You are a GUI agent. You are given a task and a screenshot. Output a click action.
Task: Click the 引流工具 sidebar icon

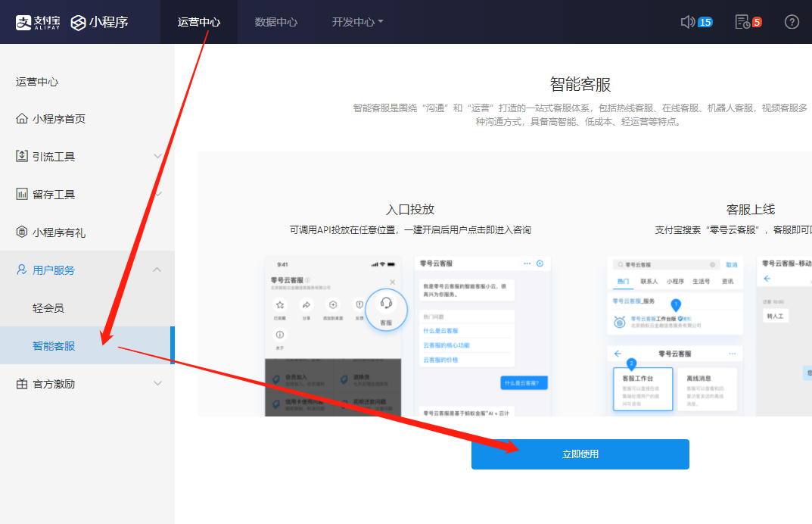click(x=22, y=156)
